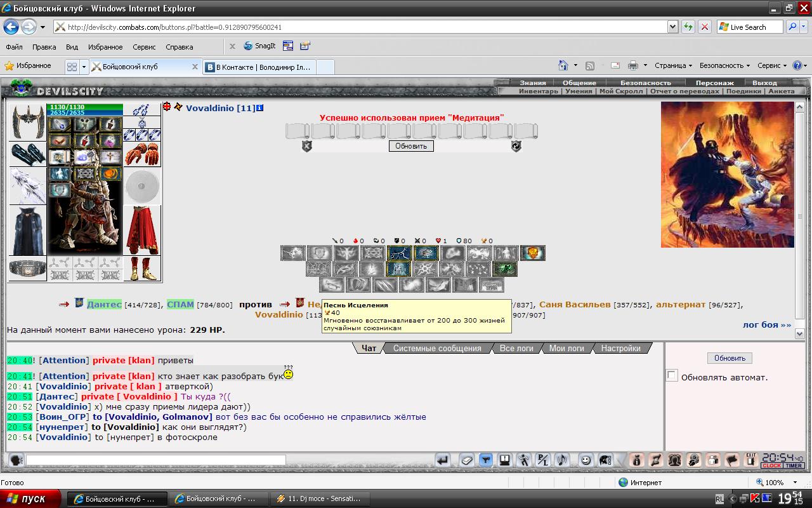Click the round grey shield slot
The height and width of the screenshot is (508, 812).
142,186
